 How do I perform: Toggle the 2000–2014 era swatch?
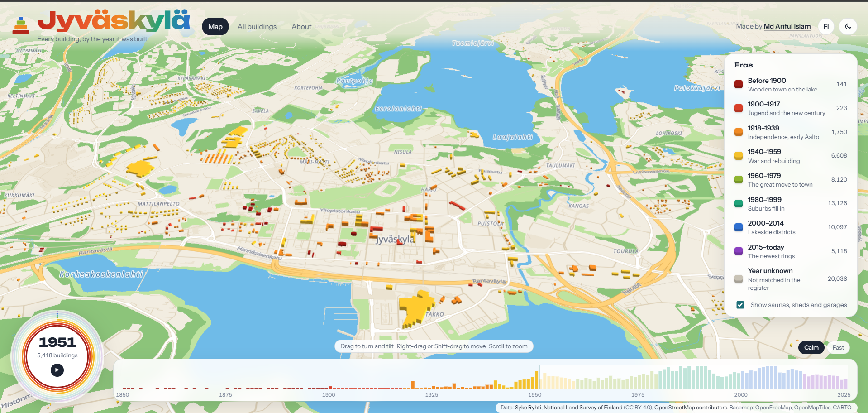point(739,227)
